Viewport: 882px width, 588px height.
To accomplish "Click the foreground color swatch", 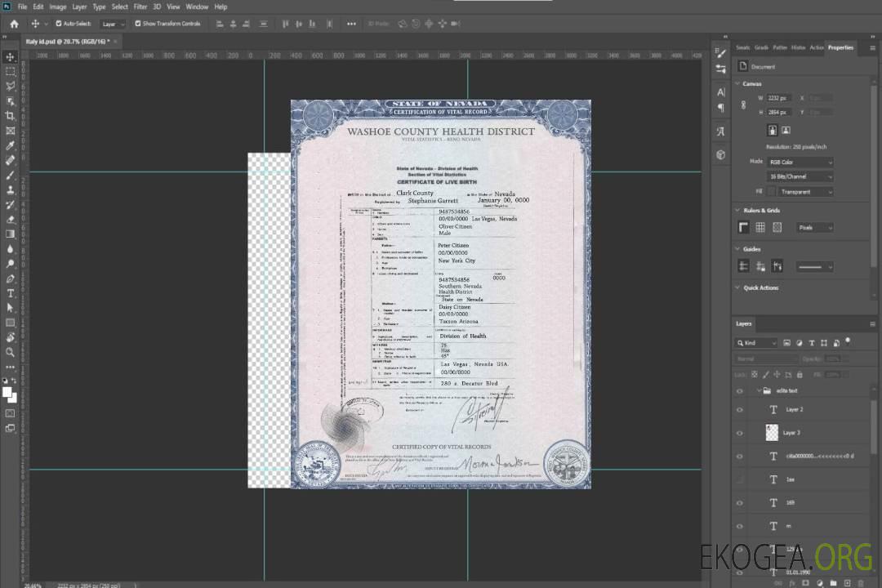I will pos(7,393).
